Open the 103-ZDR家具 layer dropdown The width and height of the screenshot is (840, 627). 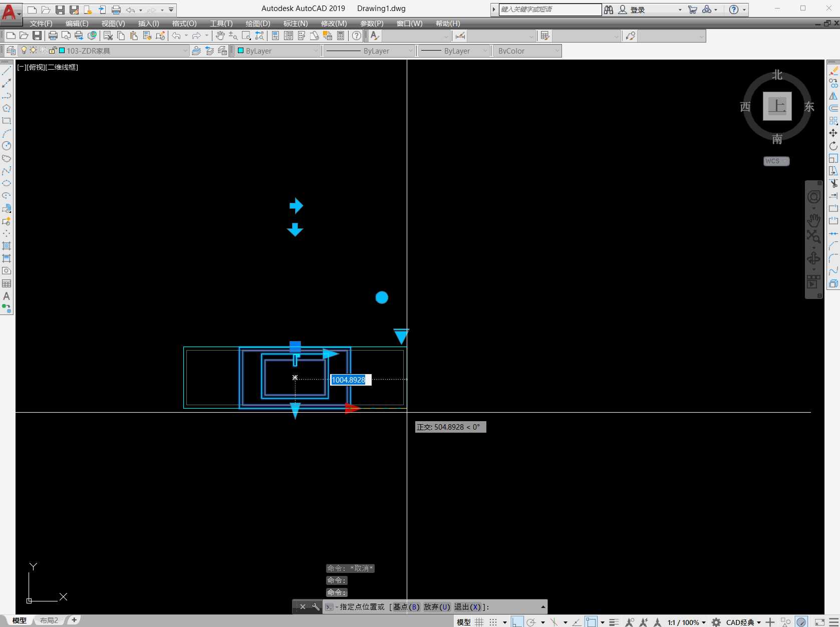(185, 51)
